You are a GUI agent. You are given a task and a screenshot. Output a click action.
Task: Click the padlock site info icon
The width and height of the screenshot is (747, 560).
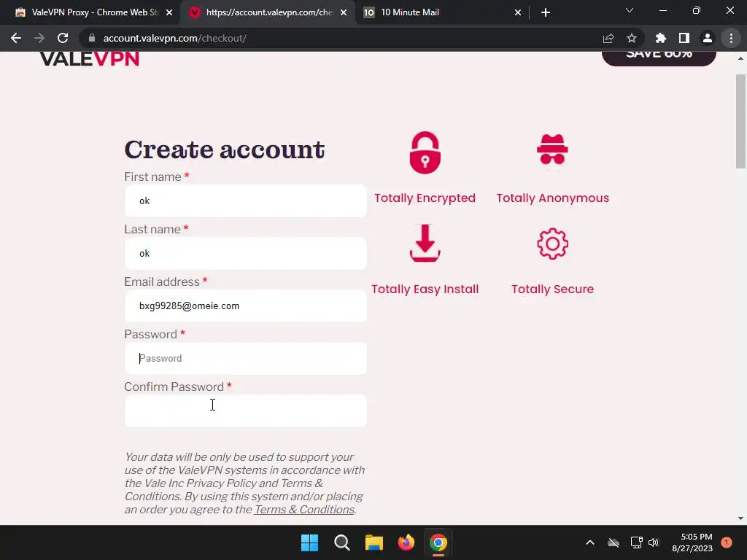(92, 38)
